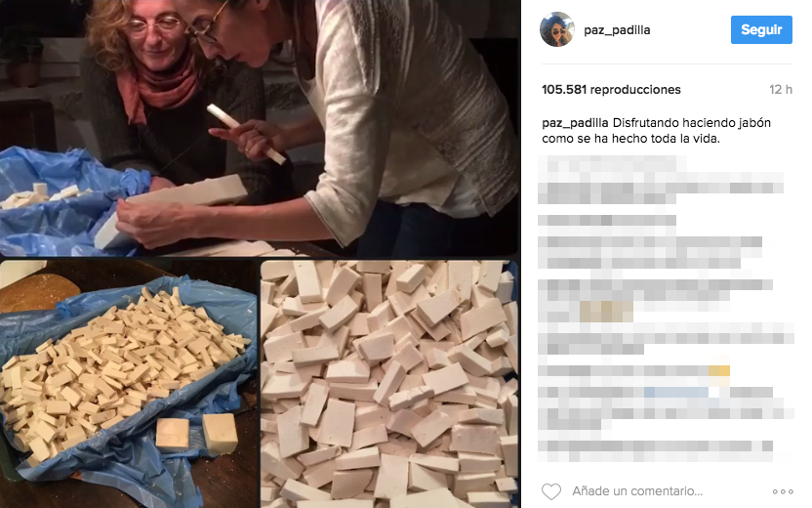Viewport: 812px width, 508px height.
Task: Click the white soap bar held in hand
Action: pos(245,133)
